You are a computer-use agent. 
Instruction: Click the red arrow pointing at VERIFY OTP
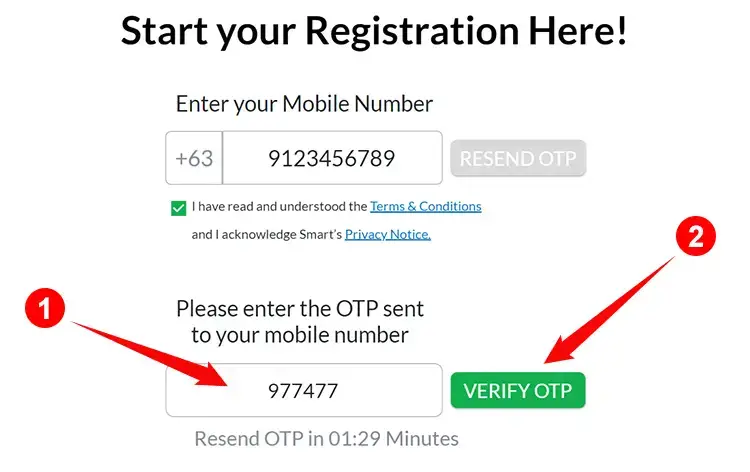coord(610,309)
